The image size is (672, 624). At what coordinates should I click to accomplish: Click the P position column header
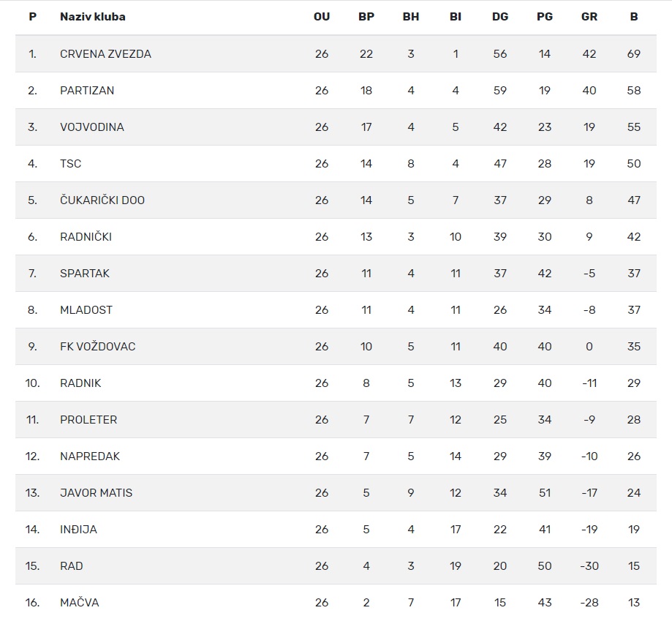click(32, 17)
